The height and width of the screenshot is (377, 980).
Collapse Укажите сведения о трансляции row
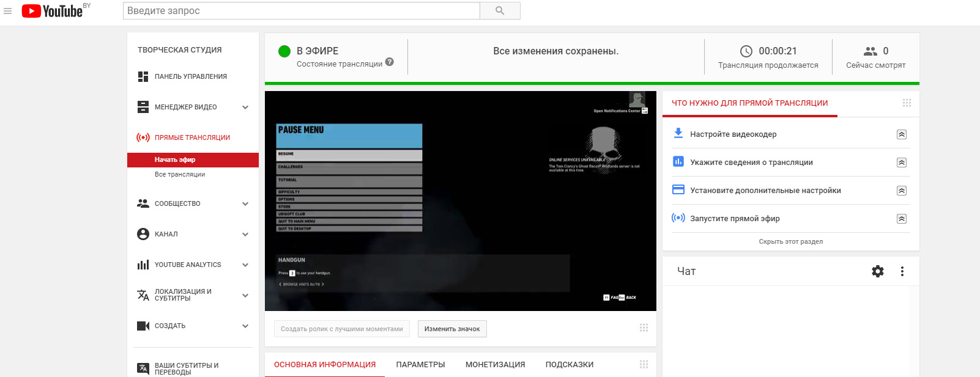(902, 163)
